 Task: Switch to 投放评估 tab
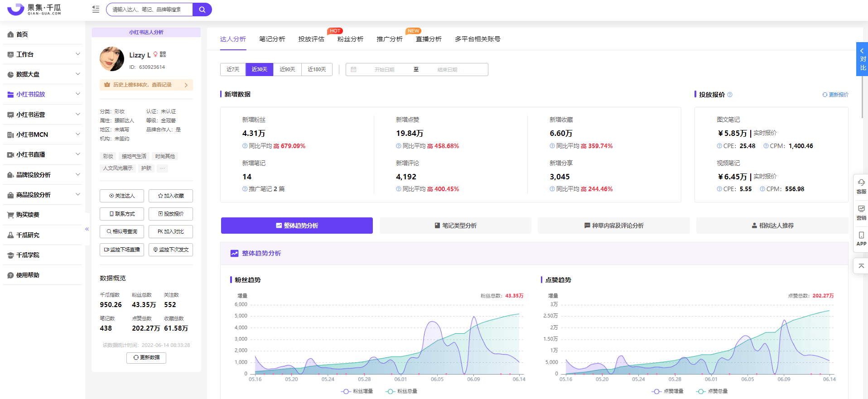click(x=311, y=39)
